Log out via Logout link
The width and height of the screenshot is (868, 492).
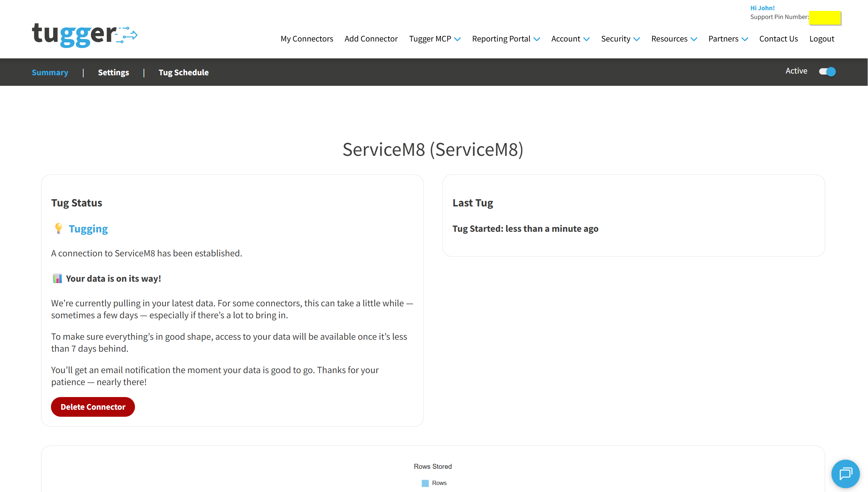[x=822, y=39]
